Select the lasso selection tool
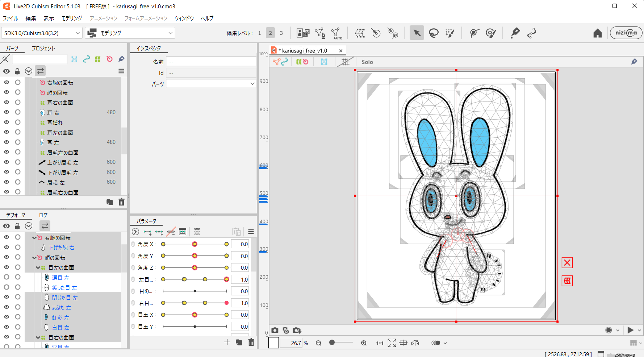 click(433, 33)
